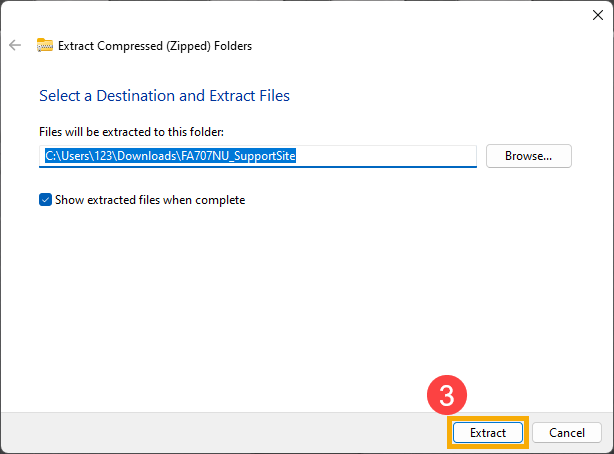Go back using the left arrow icon

15,45
